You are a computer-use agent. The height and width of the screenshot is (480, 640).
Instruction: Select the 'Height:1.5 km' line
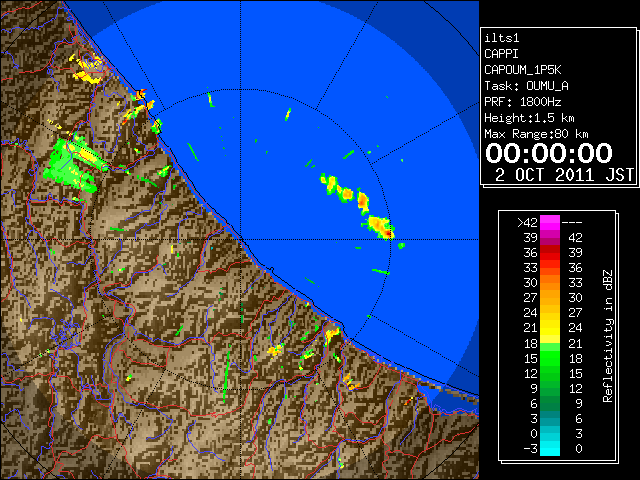tap(529, 118)
